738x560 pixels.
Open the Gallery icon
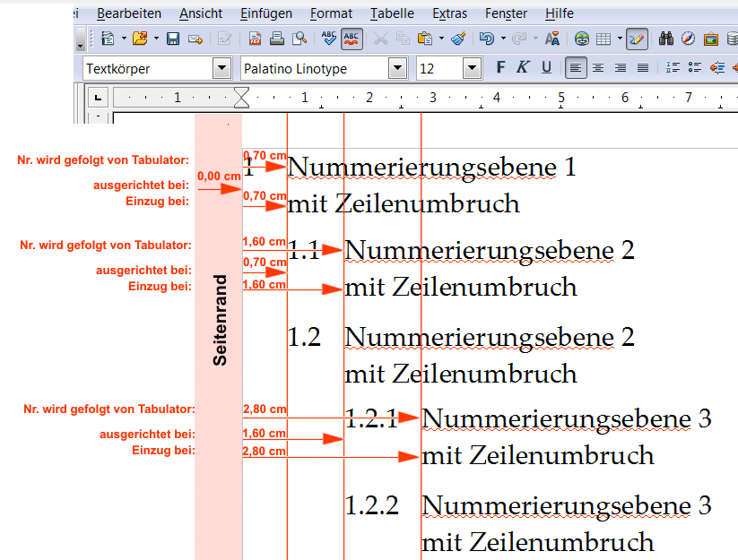click(x=711, y=38)
